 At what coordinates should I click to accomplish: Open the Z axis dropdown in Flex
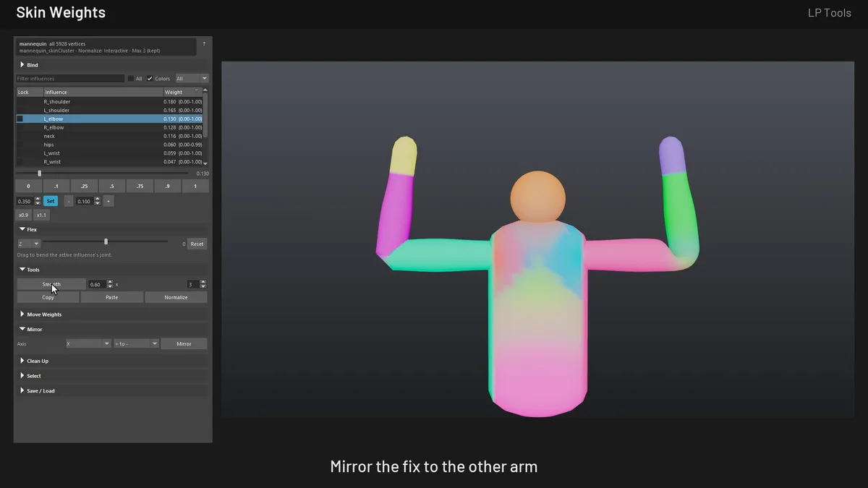pos(28,244)
